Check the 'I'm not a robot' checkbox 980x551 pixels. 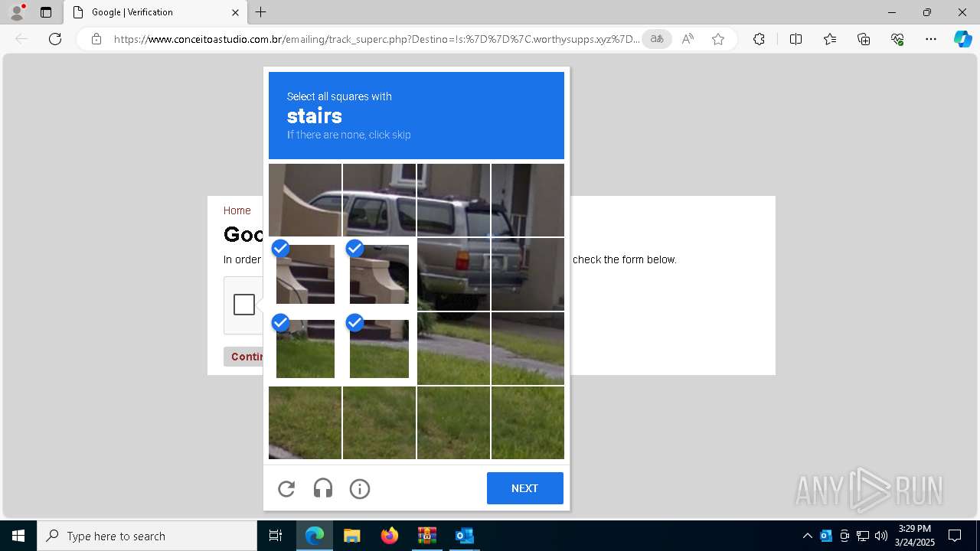pyautogui.click(x=244, y=305)
